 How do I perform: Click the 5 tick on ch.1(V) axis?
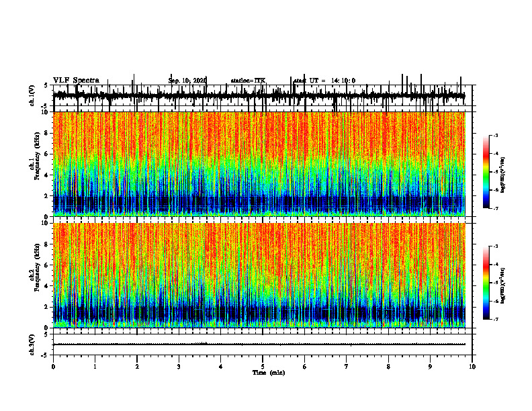coord(46,85)
